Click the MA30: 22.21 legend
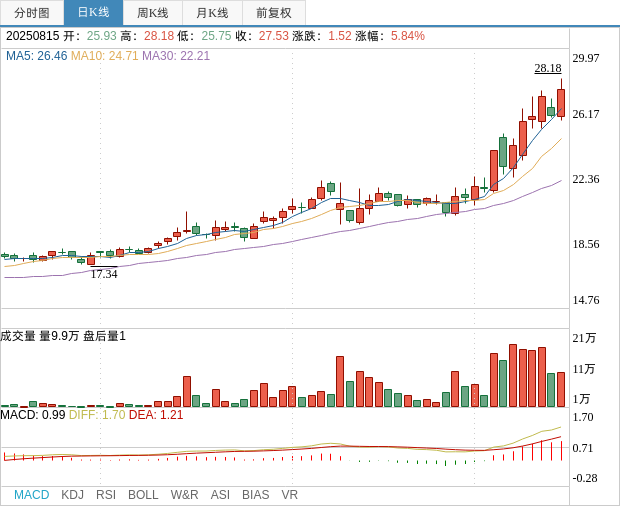The height and width of the screenshot is (506, 620). (176, 56)
